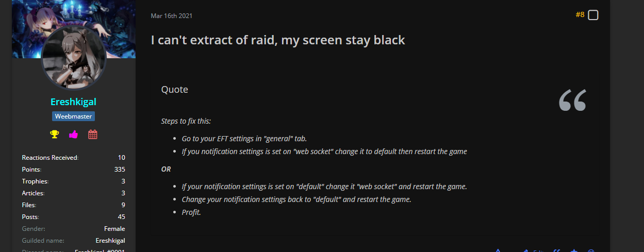
Task: View the Posts stat entry
Action: [73, 217]
